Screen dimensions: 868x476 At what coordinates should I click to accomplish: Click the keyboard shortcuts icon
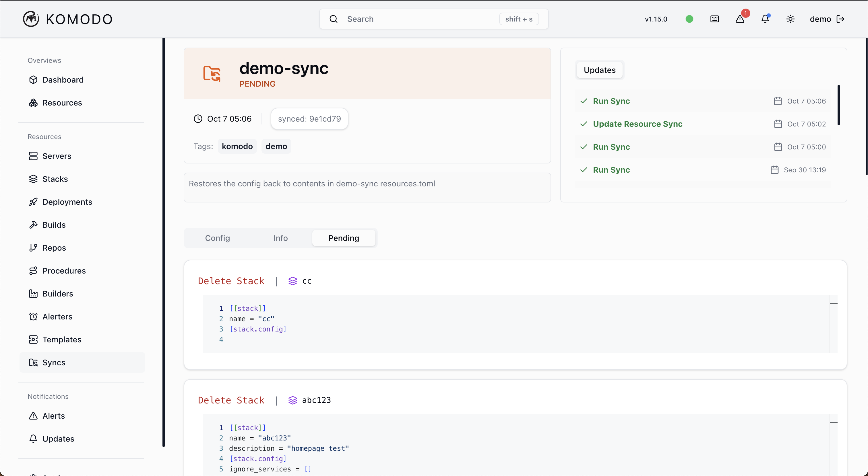click(x=715, y=19)
